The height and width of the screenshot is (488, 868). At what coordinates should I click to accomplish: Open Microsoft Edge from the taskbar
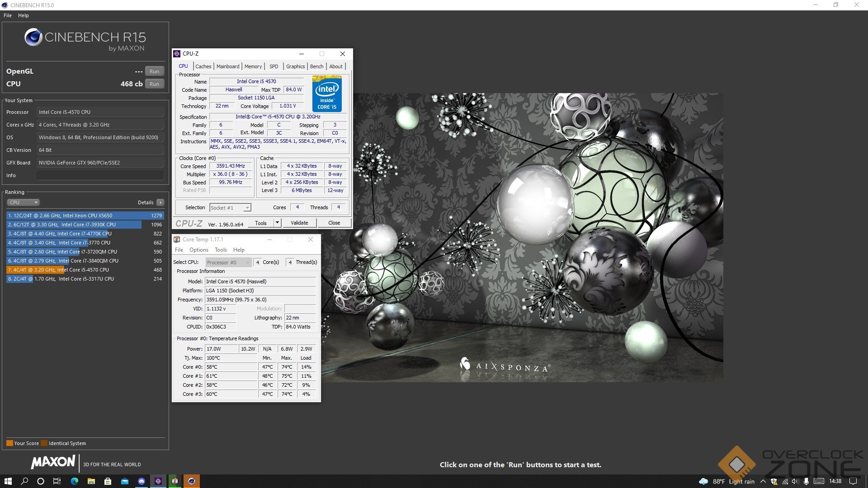[x=75, y=481]
